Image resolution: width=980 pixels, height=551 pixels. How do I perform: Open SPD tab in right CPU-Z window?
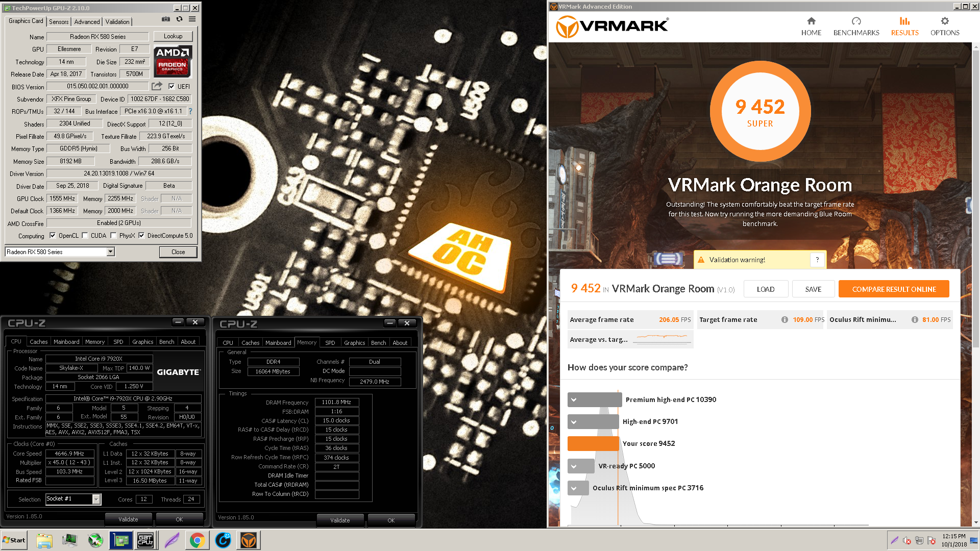[x=330, y=343]
